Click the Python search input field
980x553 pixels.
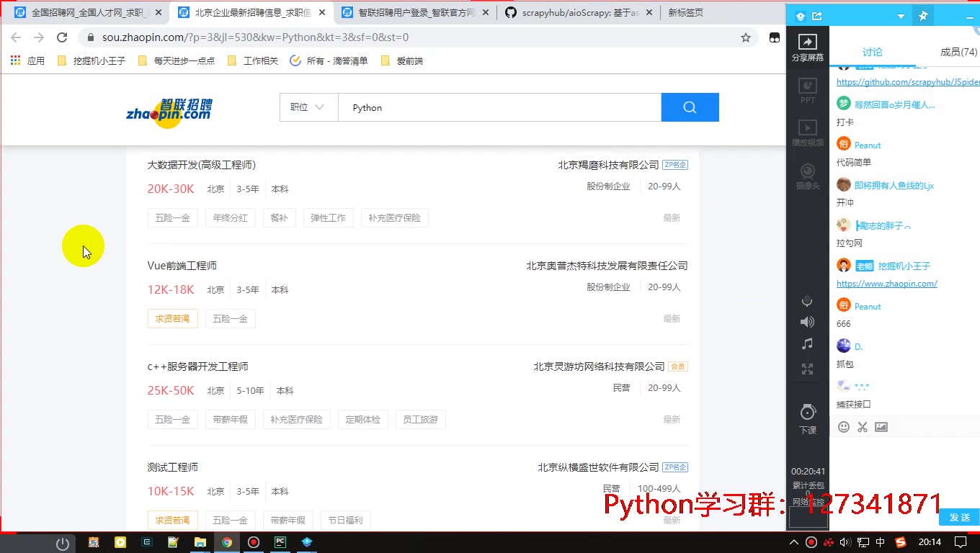tap(499, 107)
